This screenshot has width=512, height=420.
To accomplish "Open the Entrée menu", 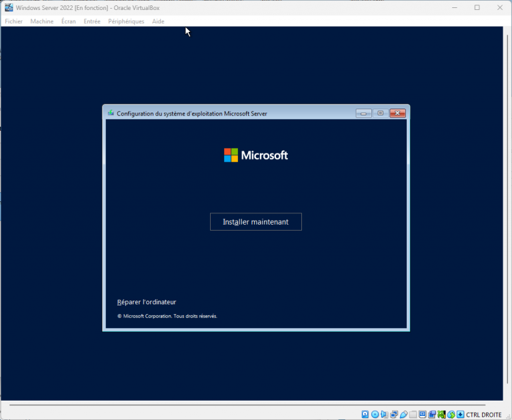I will click(92, 21).
